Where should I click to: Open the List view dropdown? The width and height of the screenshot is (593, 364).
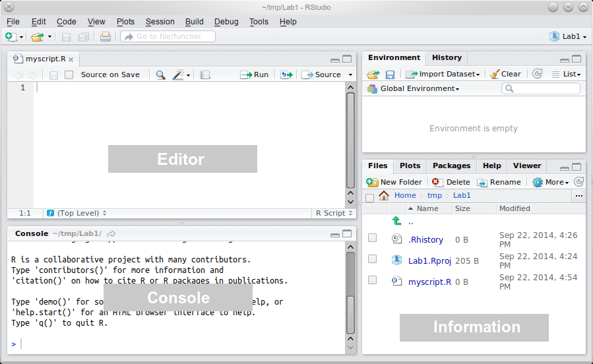[566, 74]
